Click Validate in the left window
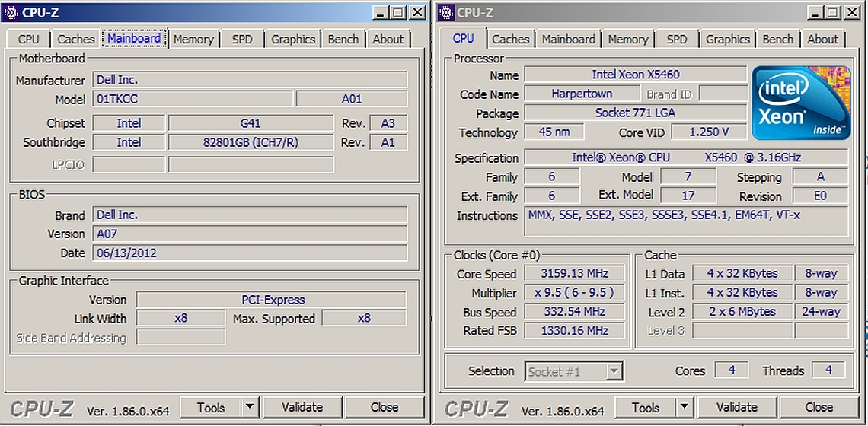Screen dimensions: 868x426 [302, 408]
